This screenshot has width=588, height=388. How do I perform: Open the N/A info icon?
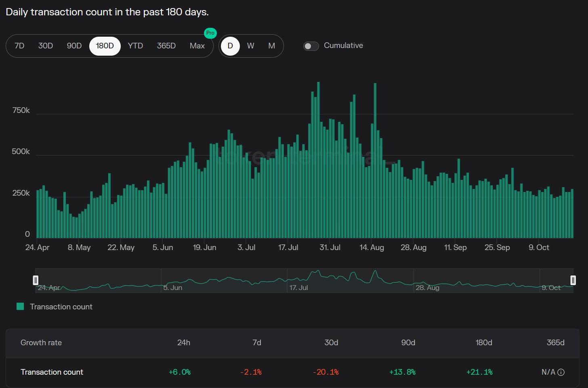pos(561,372)
